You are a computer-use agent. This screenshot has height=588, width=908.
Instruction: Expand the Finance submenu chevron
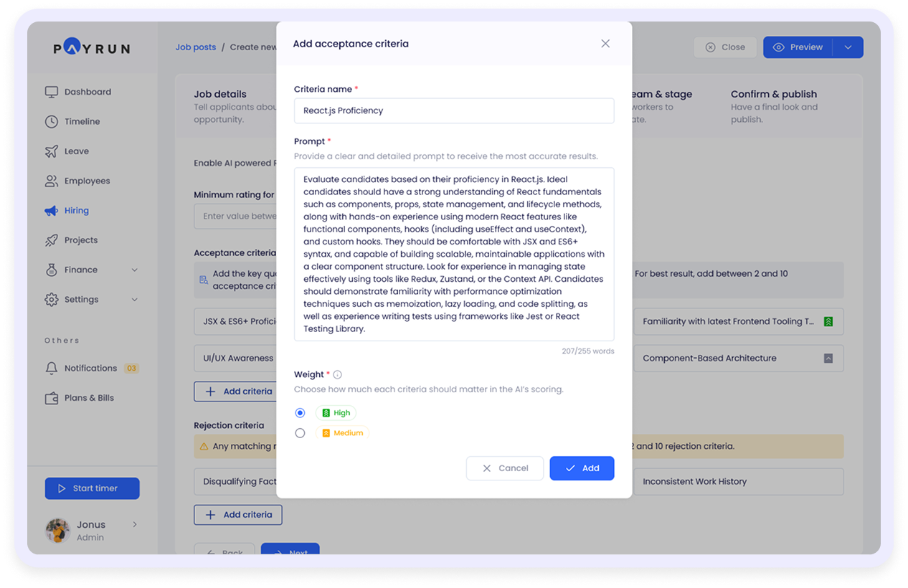click(135, 270)
